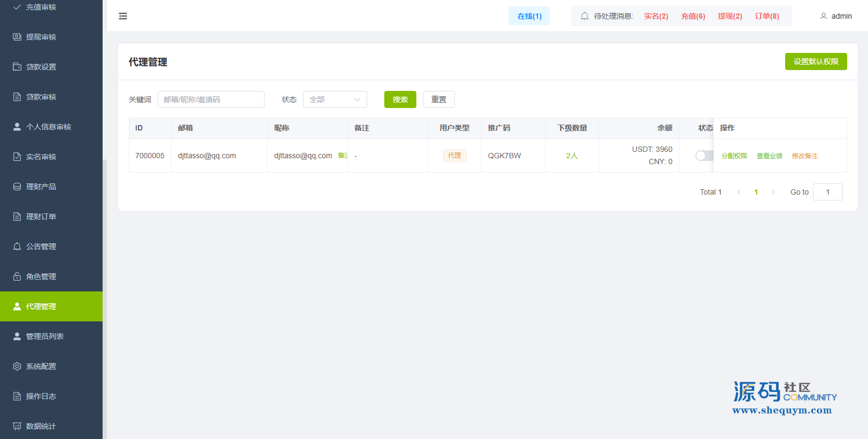Open 理财产品 menu item

click(x=51, y=187)
